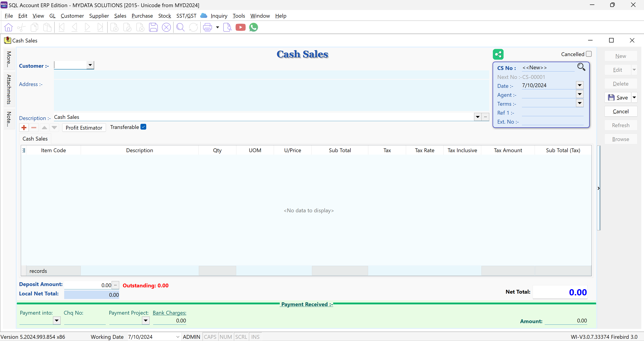Screen dimensions: 644x341
Task: Click the Bank Charges link
Action: (x=169, y=313)
